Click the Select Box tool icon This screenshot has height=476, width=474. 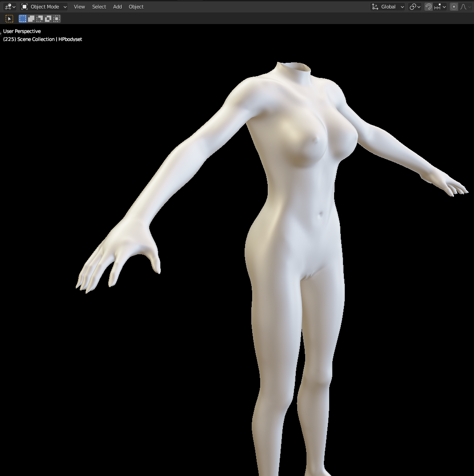(x=9, y=19)
